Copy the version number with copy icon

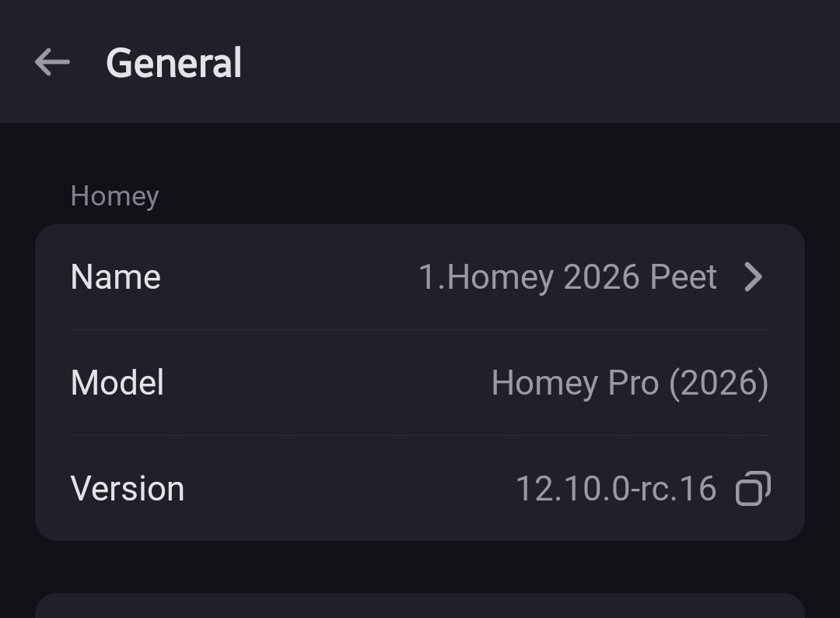pos(753,489)
